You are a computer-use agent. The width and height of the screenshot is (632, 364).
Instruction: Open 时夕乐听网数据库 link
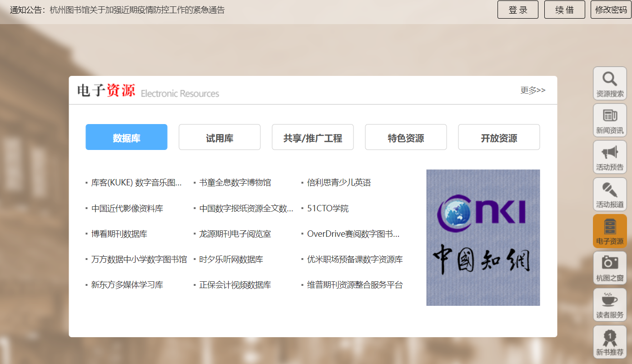click(231, 259)
